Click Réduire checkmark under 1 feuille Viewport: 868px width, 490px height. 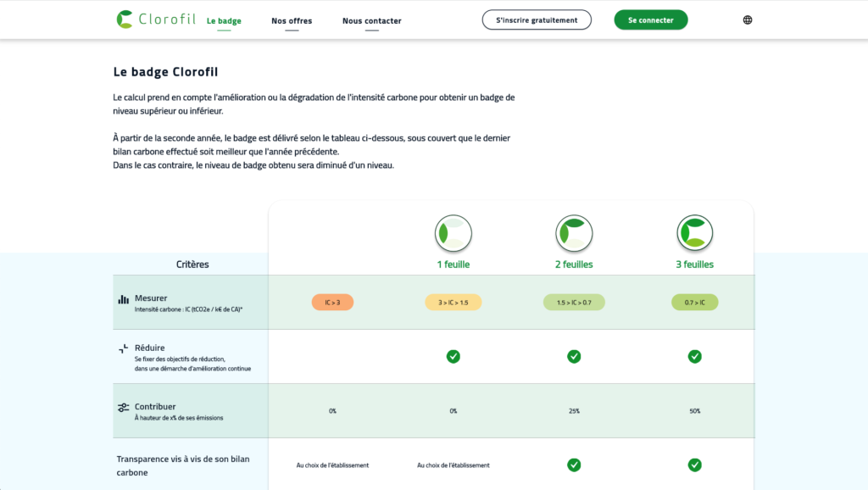(x=453, y=356)
